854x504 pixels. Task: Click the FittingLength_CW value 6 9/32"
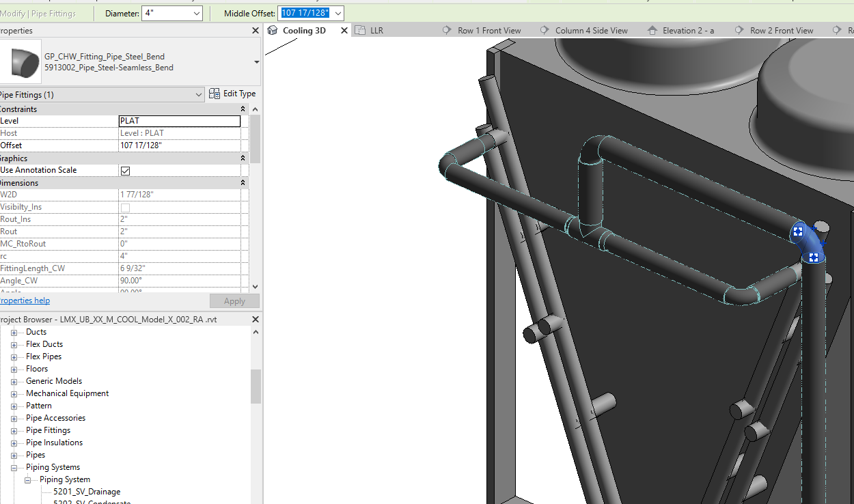[x=180, y=268]
